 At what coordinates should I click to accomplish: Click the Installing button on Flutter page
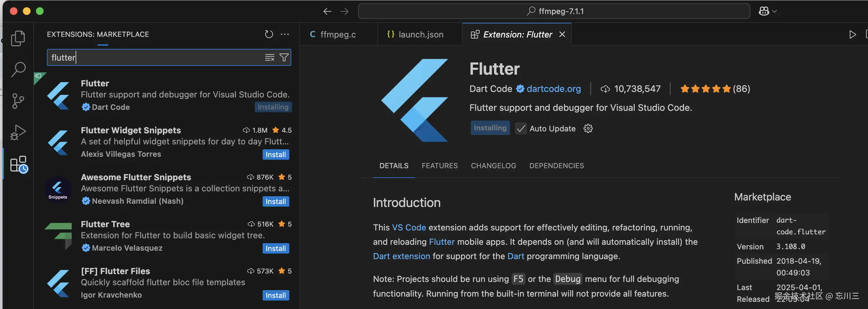pos(490,128)
